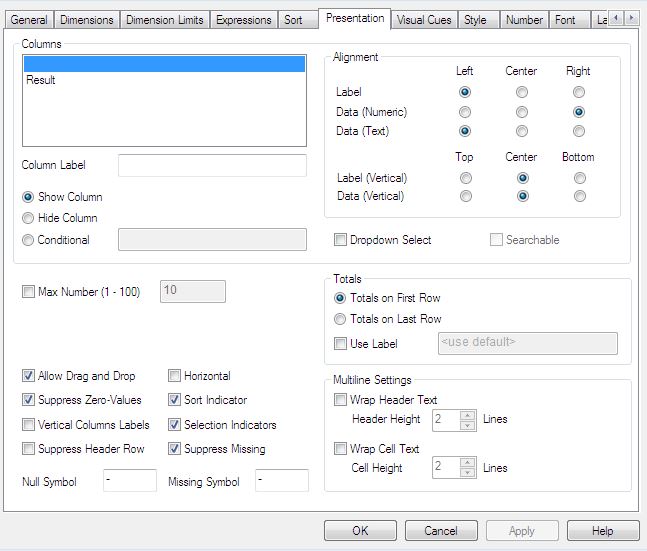Choose Totals on Last Row
The image size is (647, 551).
[x=341, y=319]
